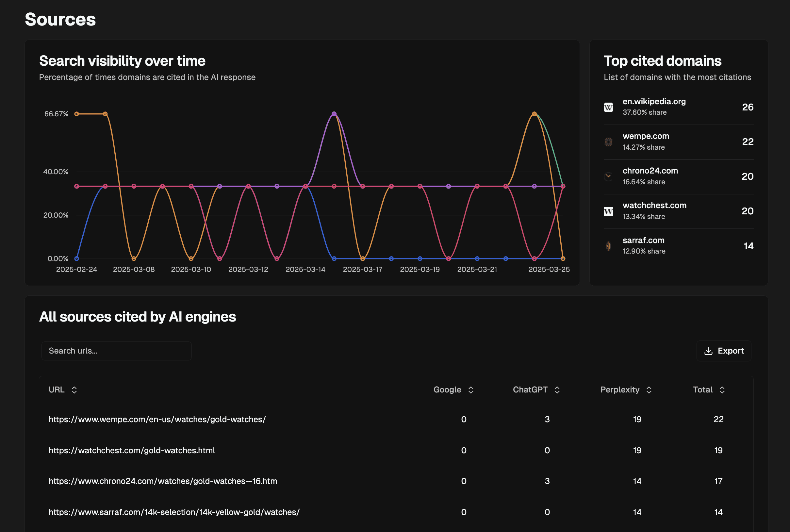
Task: Click the chrono24.com watch favicon
Action: coord(608,176)
